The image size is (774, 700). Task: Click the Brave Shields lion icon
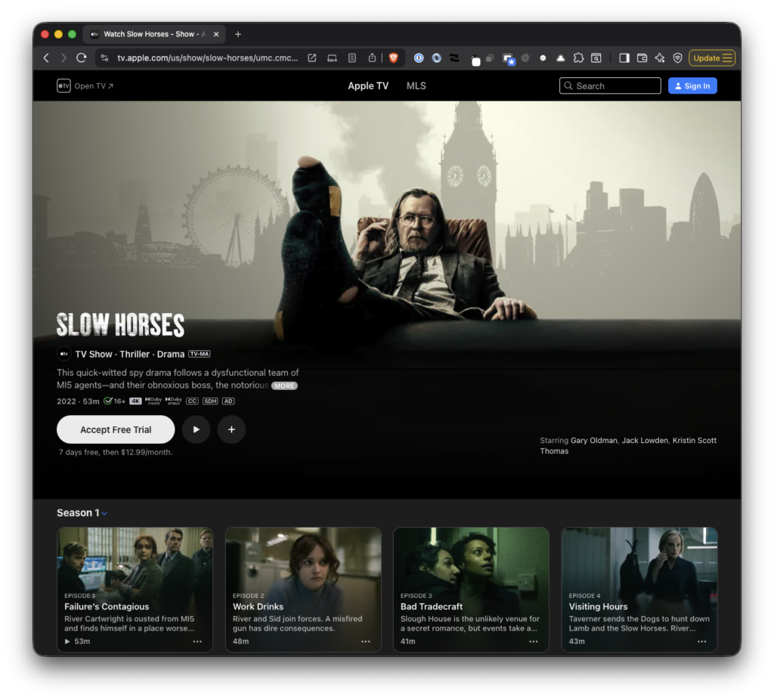point(393,58)
